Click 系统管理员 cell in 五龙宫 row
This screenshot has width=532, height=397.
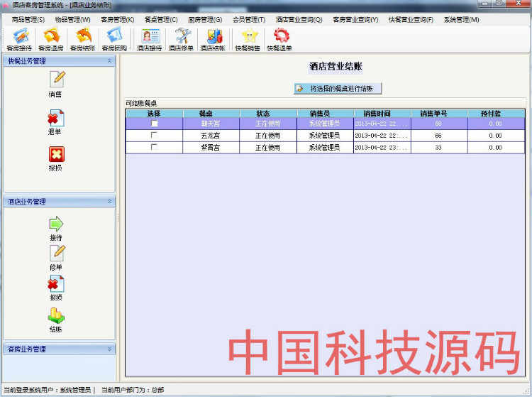coord(325,136)
